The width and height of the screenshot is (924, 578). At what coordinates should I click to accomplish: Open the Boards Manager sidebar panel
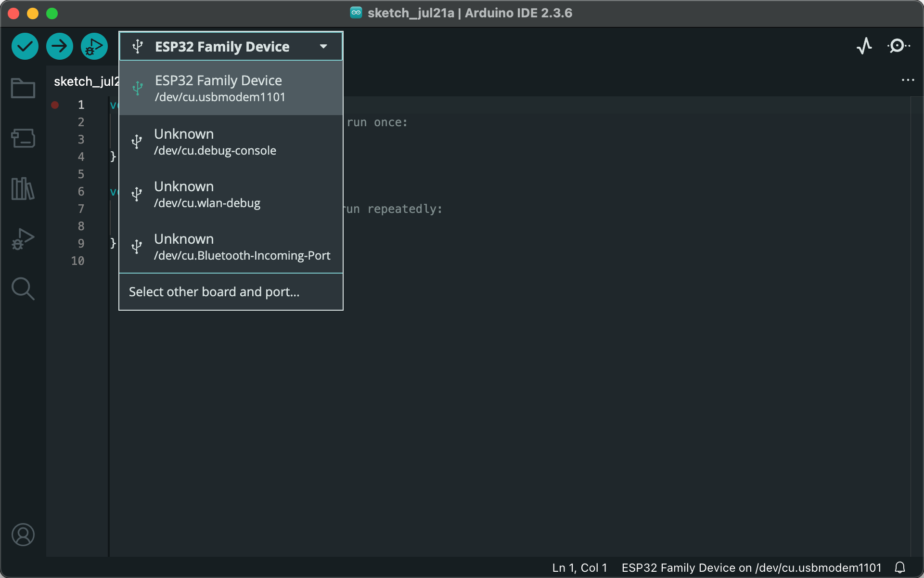click(x=23, y=138)
